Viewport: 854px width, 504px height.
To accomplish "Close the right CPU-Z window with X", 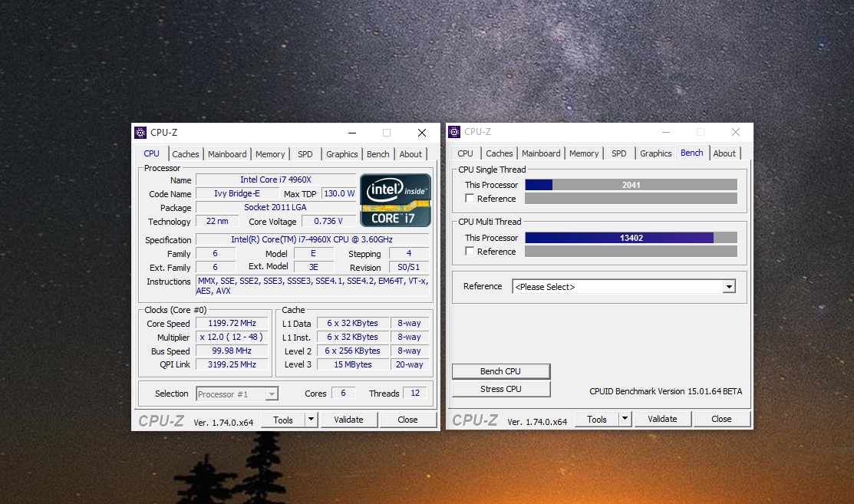I will [x=736, y=132].
